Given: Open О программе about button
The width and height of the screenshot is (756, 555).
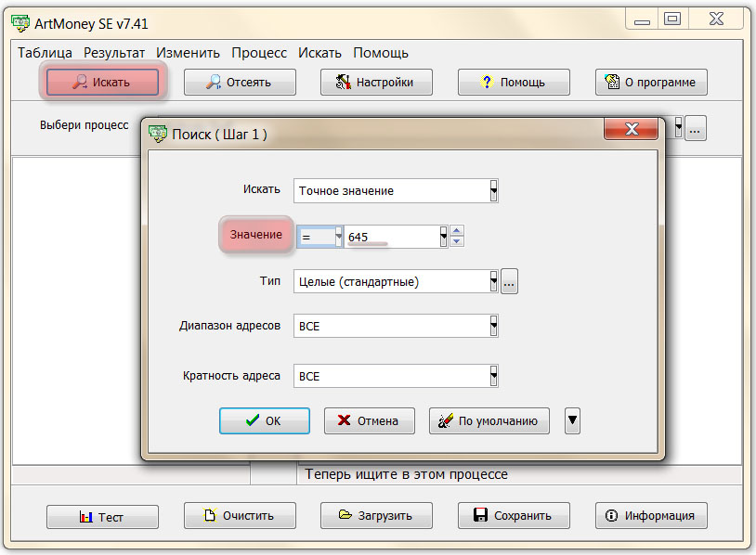Looking at the screenshot, I should [651, 82].
